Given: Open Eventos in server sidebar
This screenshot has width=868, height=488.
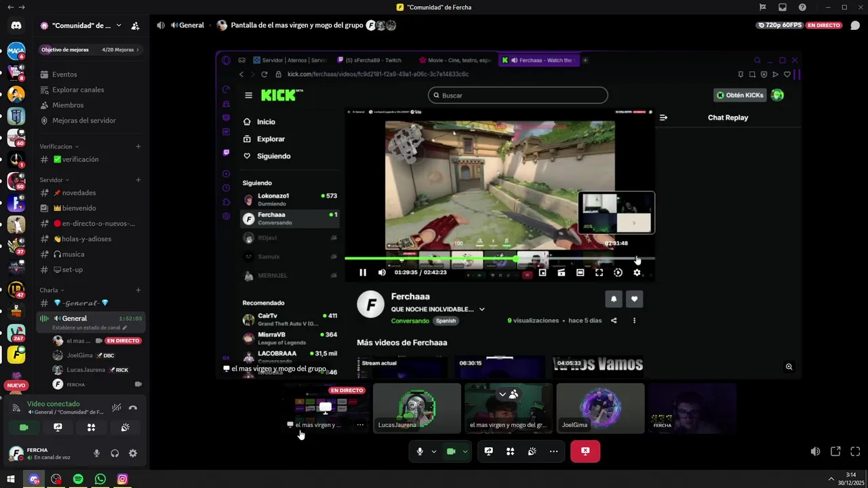Looking at the screenshot, I should pos(91,75).
